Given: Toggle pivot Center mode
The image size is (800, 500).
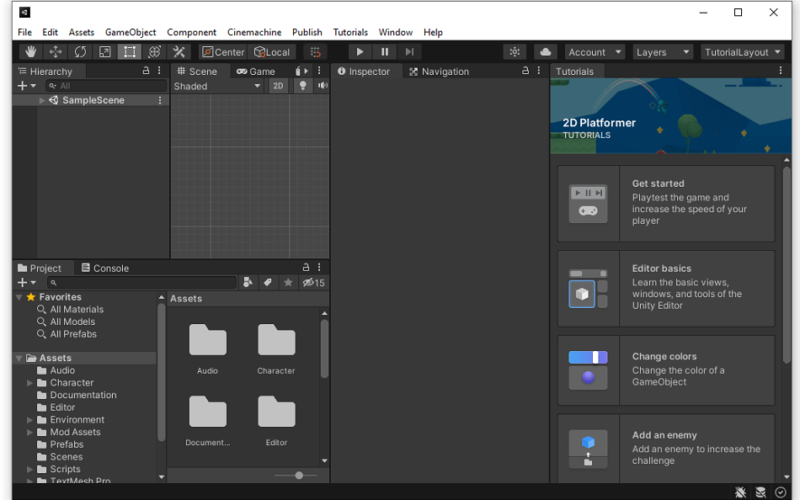Looking at the screenshot, I should [223, 52].
